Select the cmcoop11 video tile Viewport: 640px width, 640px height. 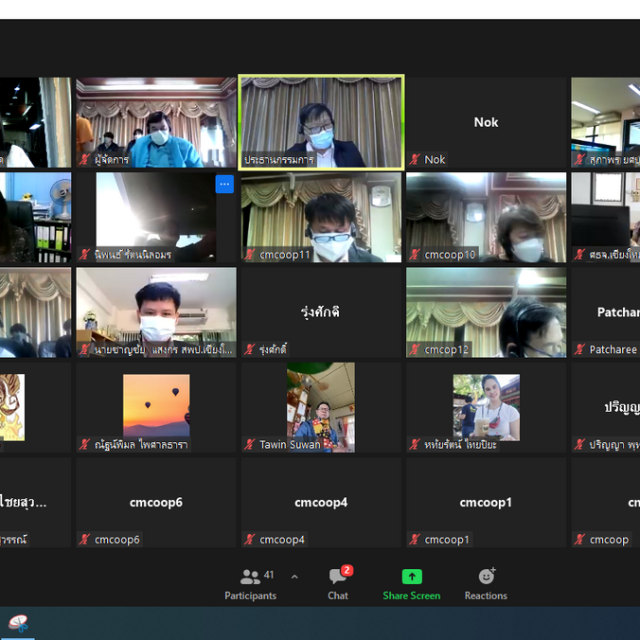point(321,216)
